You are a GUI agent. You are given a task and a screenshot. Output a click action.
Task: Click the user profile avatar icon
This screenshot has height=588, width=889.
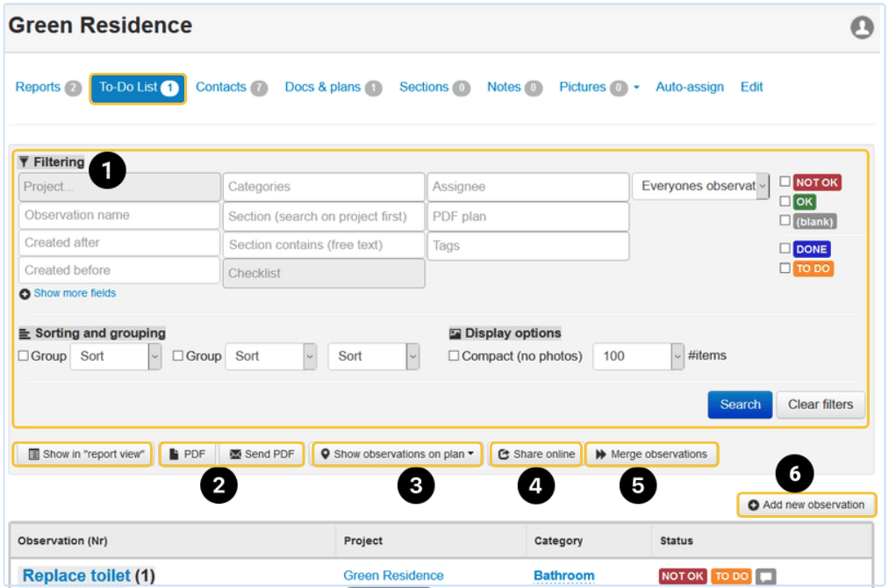click(x=862, y=28)
